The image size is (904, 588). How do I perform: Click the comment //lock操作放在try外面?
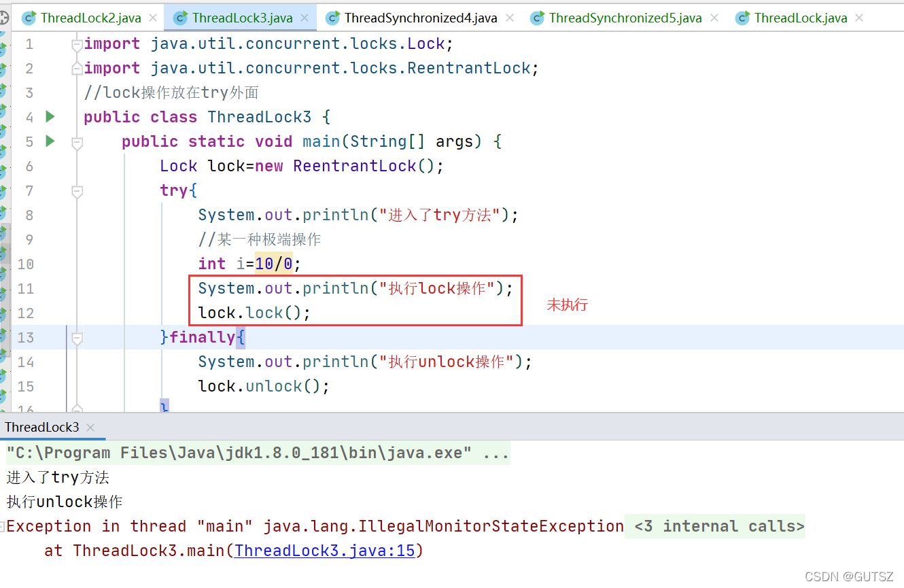(x=171, y=92)
